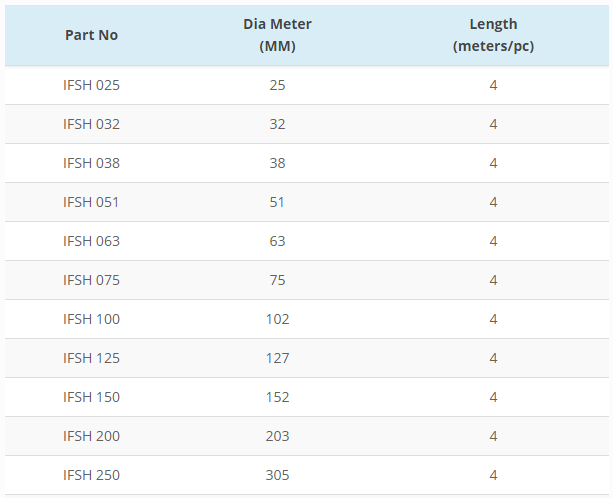Click the Part No column header
613x498 pixels.
pos(91,35)
